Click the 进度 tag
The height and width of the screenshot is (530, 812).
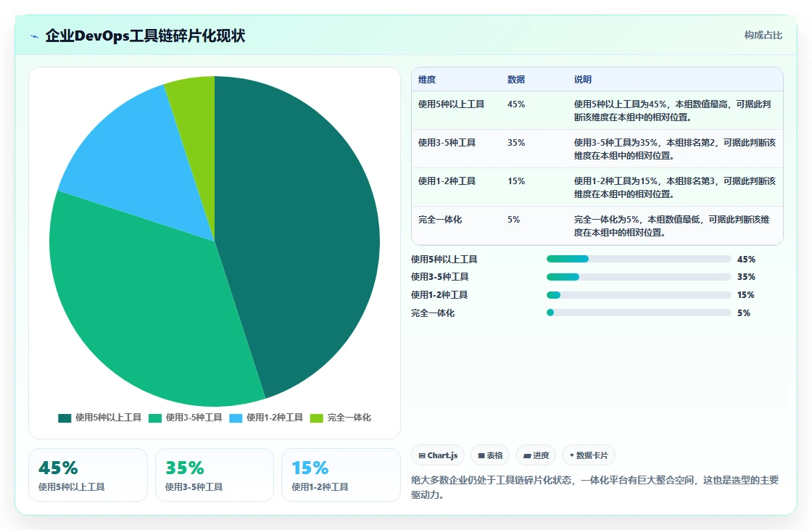pyautogui.click(x=536, y=455)
